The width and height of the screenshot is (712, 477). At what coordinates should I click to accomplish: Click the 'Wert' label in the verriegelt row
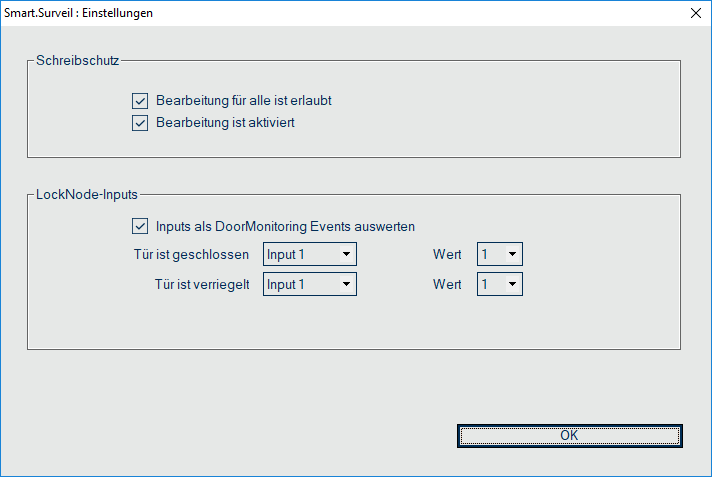(447, 285)
